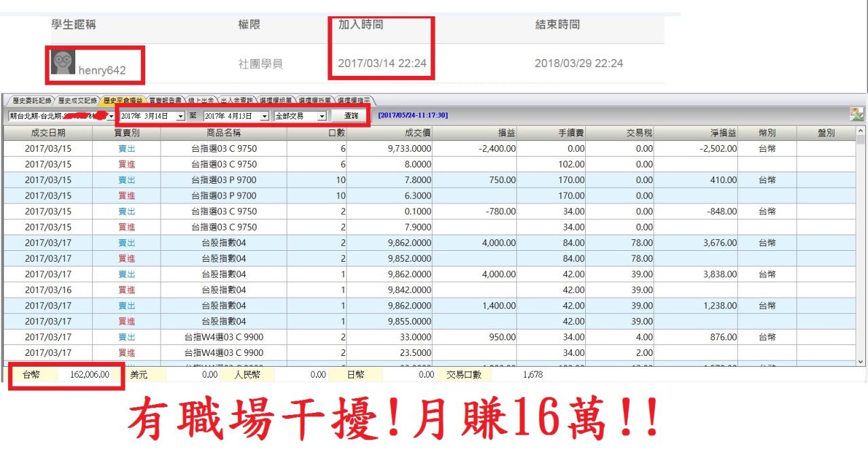
Task: Select first row 台指選03 C 9750 賣出
Action: [x=224, y=148]
